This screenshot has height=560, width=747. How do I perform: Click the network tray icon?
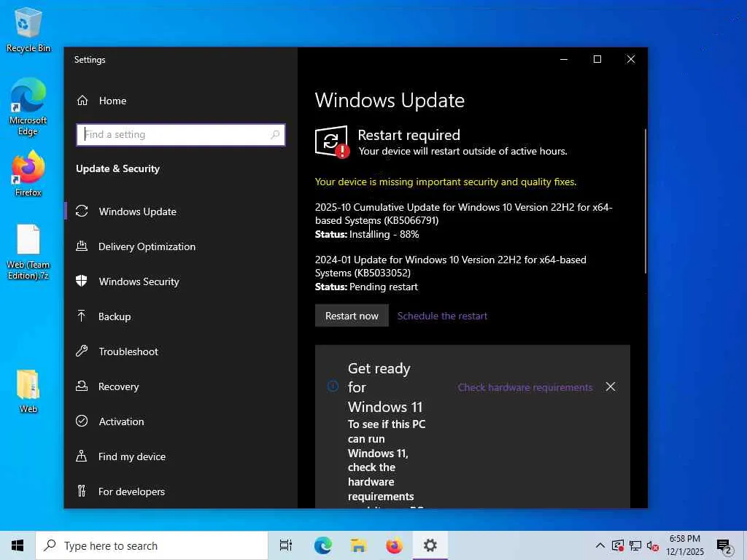(x=635, y=545)
